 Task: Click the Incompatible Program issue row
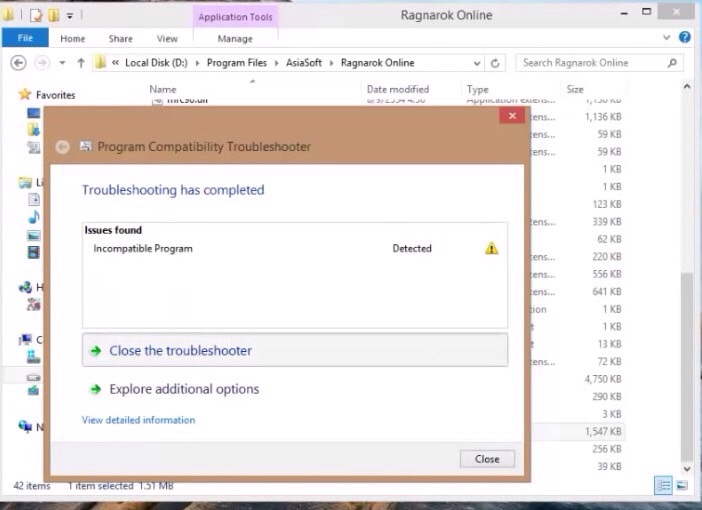[x=295, y=248]
